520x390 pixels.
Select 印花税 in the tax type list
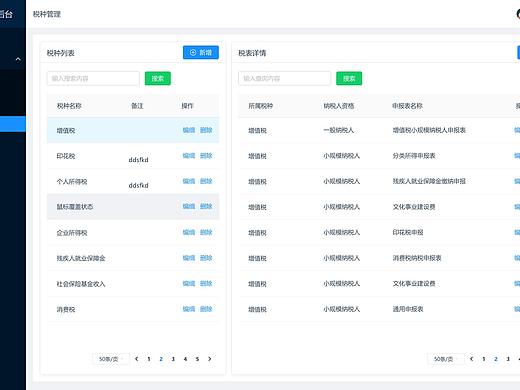[66, 156]
